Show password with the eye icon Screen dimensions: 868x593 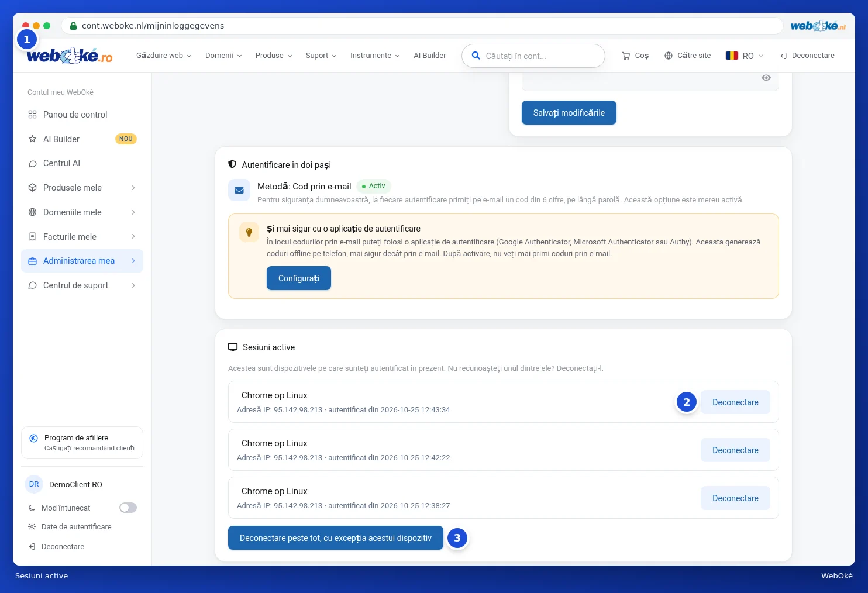tap(766, 78)
